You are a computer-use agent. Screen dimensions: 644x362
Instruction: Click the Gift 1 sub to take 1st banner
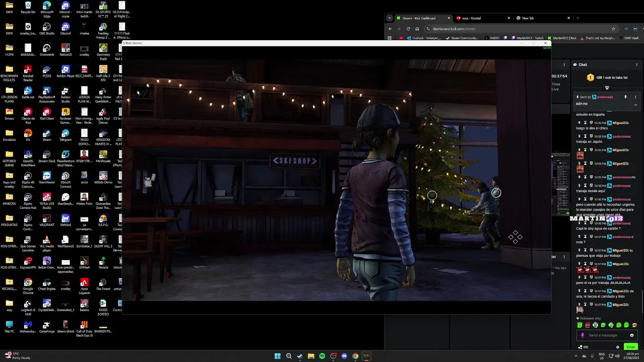[607, 77]
